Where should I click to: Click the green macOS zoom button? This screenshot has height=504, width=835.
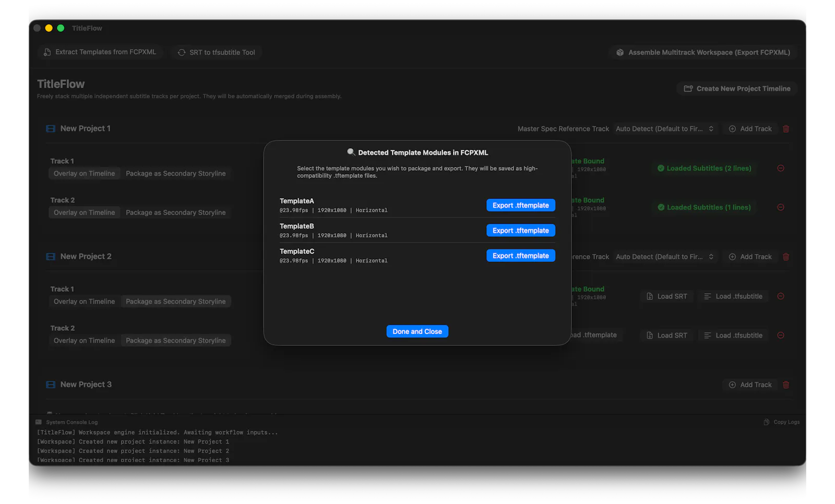(61, 28)
